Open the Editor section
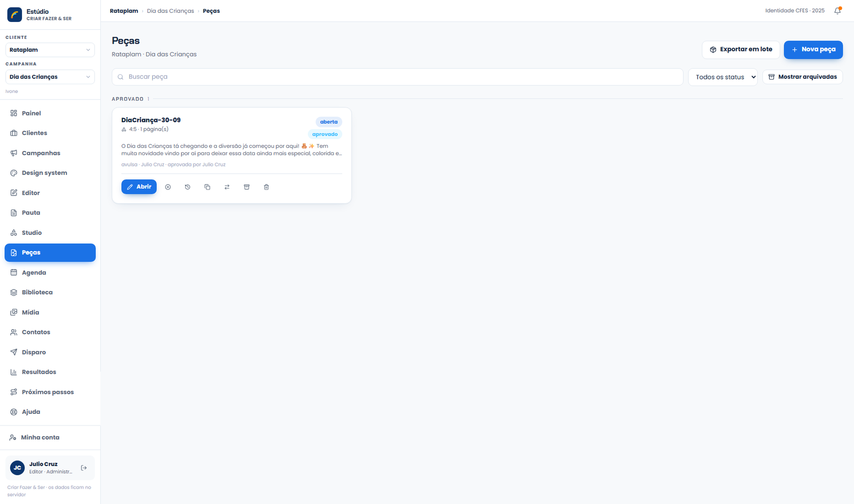The image size is (854, 504). click(x=50, y=193)
